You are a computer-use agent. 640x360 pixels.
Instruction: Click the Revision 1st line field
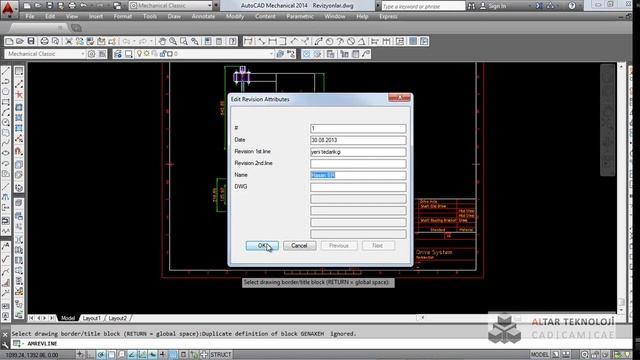(x=358, y=152)
